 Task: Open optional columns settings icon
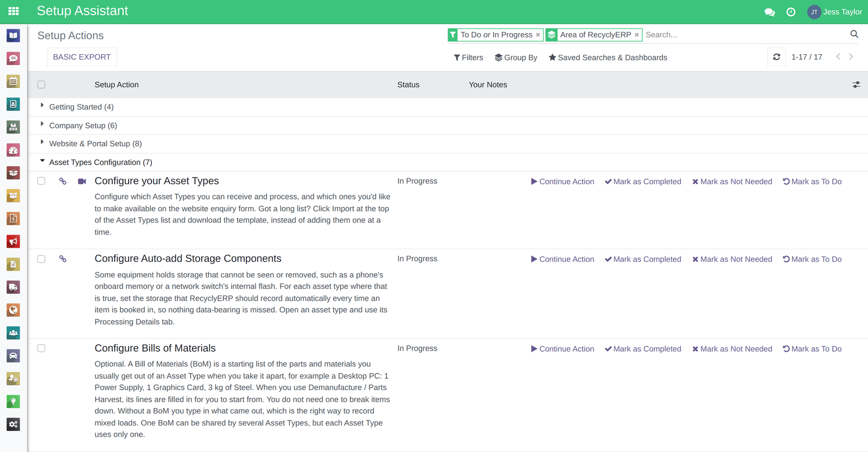pos(856,85)
